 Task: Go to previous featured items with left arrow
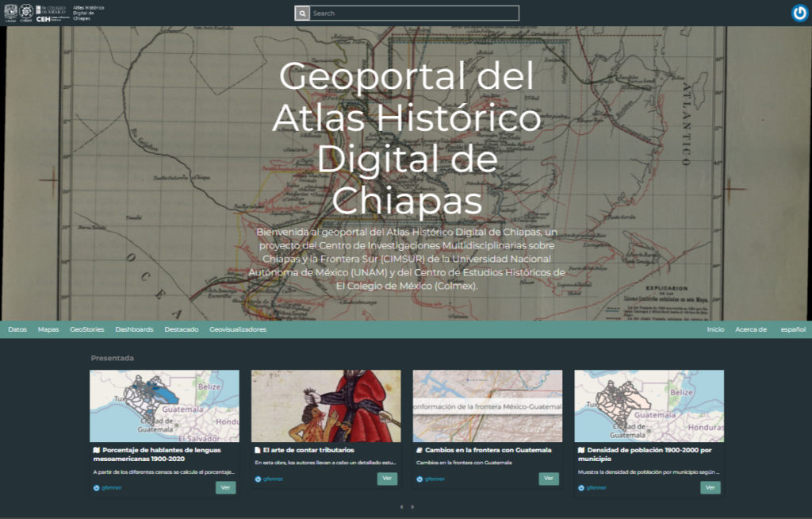(x=401, y=506)
